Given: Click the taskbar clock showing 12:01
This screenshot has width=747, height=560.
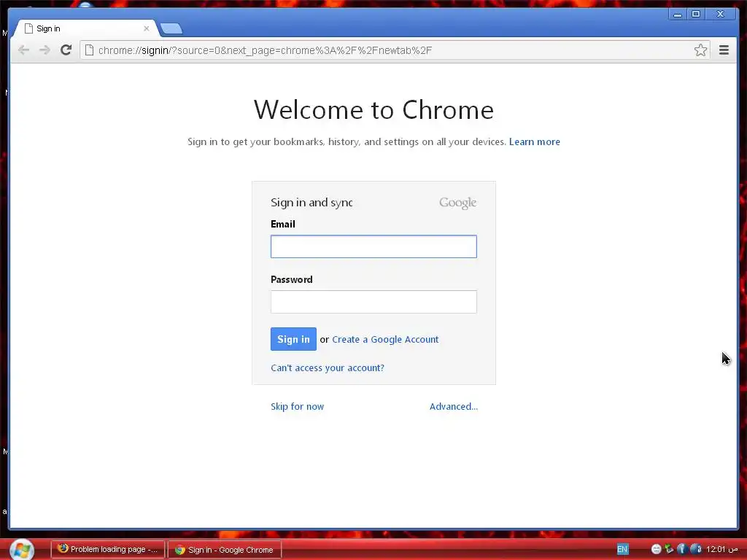Looking at the screenshot, I should [x=721, y=549].
